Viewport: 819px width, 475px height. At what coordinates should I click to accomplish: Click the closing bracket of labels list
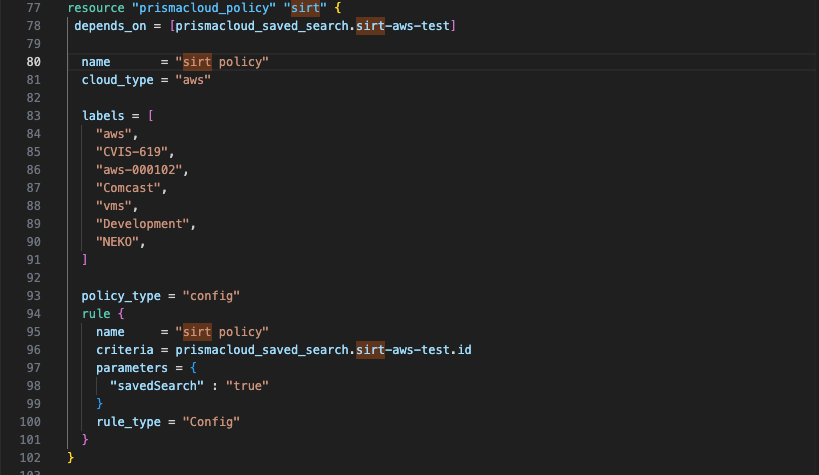[85, 260]
